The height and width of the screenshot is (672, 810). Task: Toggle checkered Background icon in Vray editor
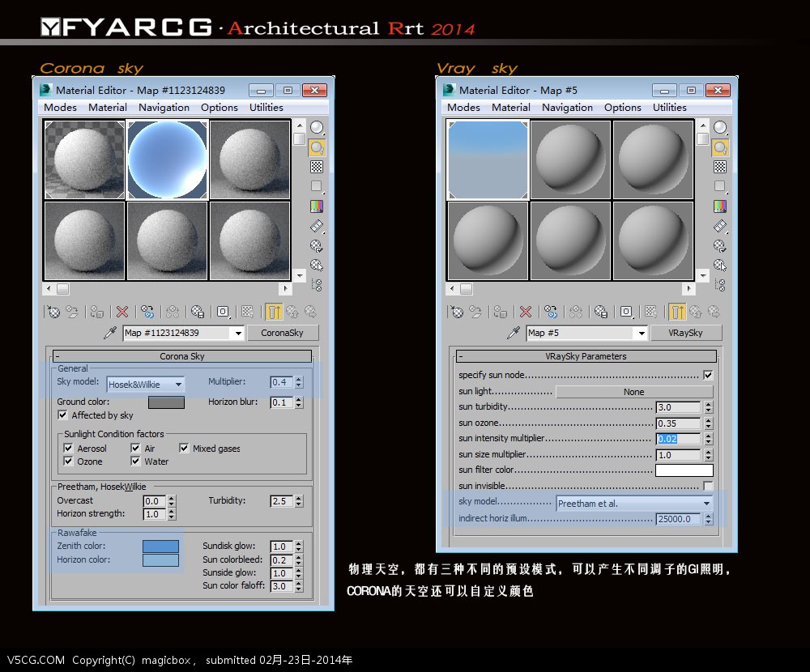[720, 167]
